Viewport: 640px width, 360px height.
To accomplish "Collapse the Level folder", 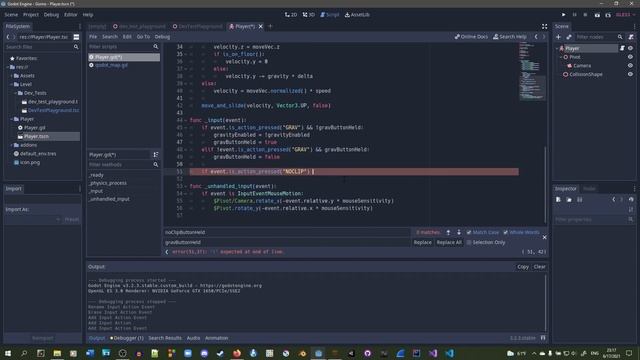I will [11, 84].
